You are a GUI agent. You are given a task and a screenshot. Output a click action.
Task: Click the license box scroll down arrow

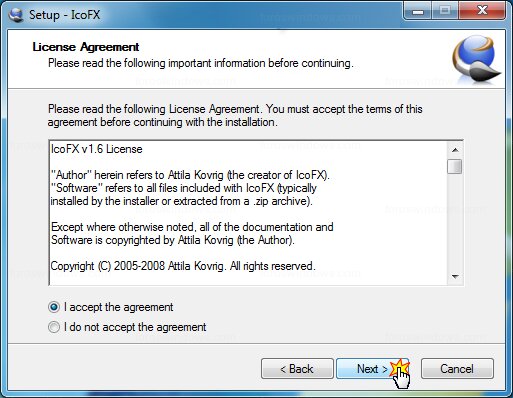click(455, 276)
